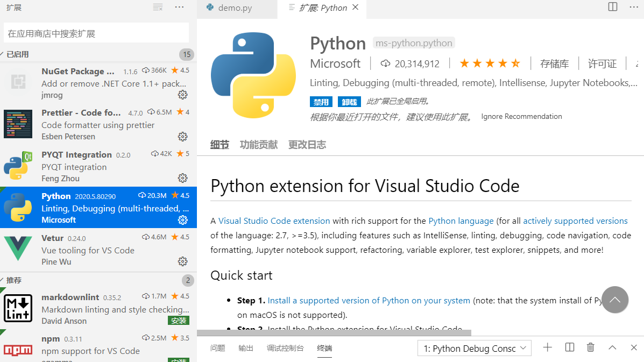This screenshot has width=644, height=362.
Task: Select the markdownlint extension logo
Action: [x=18, y=308]
